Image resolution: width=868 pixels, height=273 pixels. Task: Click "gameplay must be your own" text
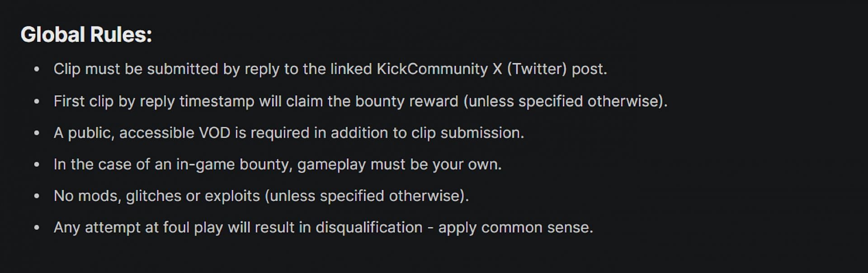click(399, 164)
